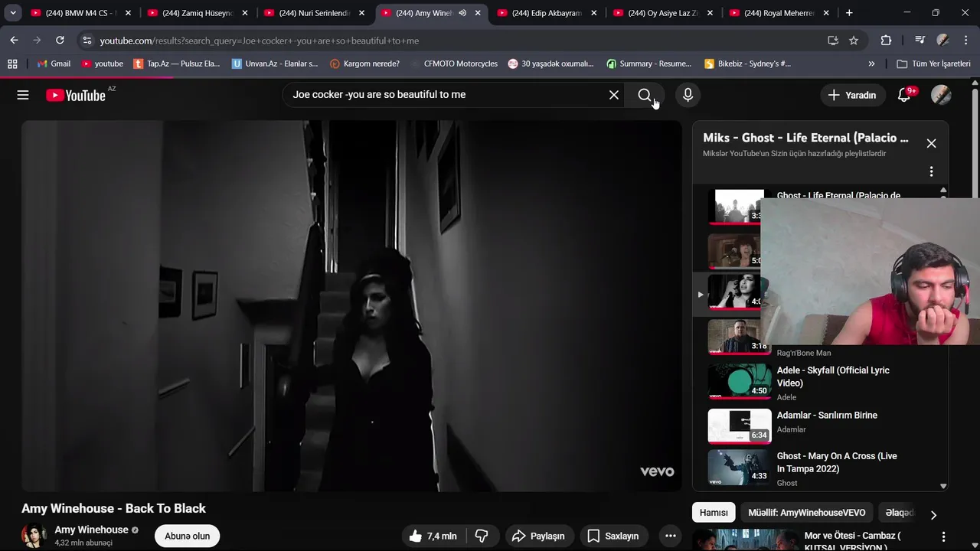Screen dimensions: 980x551
Task: Open the Chrome three-dot menu
Action: tap(965, 41)
